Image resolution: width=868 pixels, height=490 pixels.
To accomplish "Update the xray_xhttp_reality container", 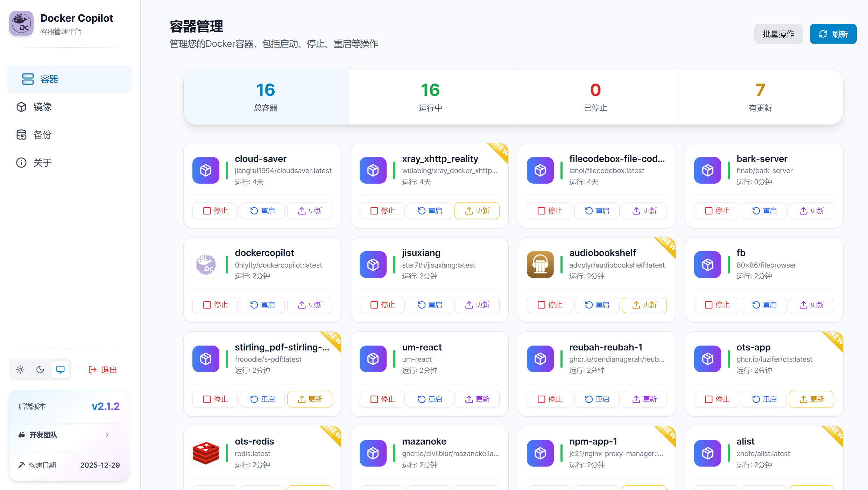I will [477, 211].
